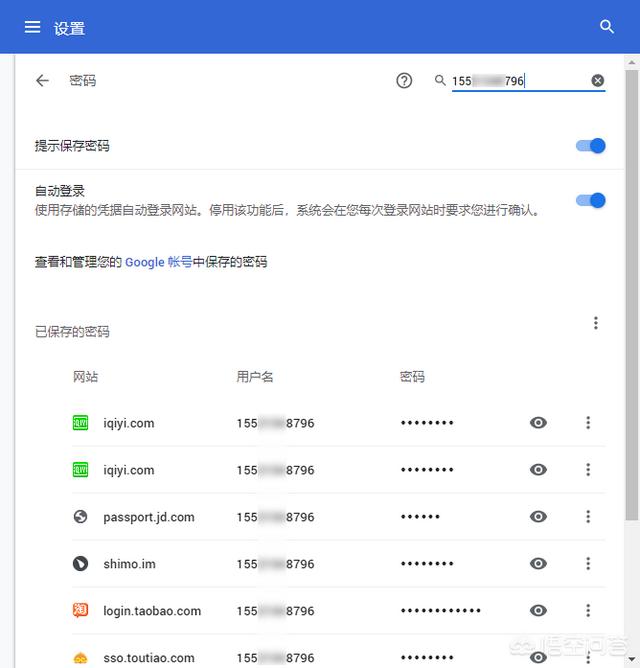The width and height of the screenshot is (640, 668).
Task: Open the hamburger main menu
Action: click(x=32, y=27)
